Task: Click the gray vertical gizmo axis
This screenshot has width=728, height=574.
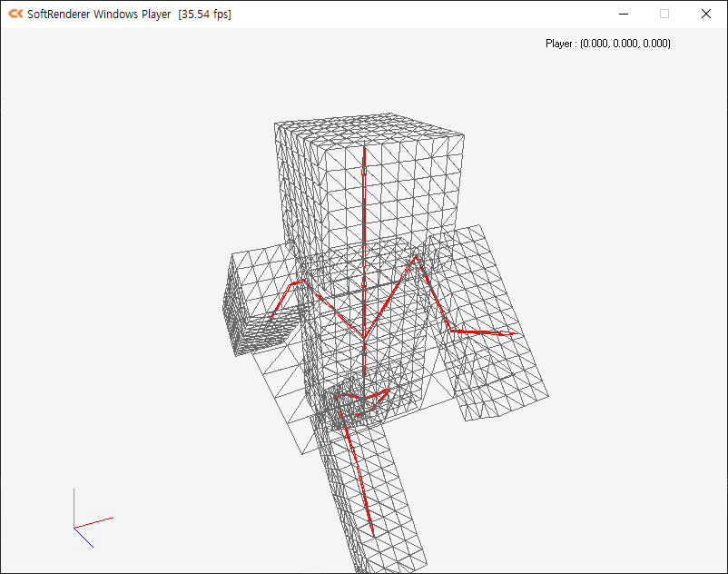Action: coord(74,507)
